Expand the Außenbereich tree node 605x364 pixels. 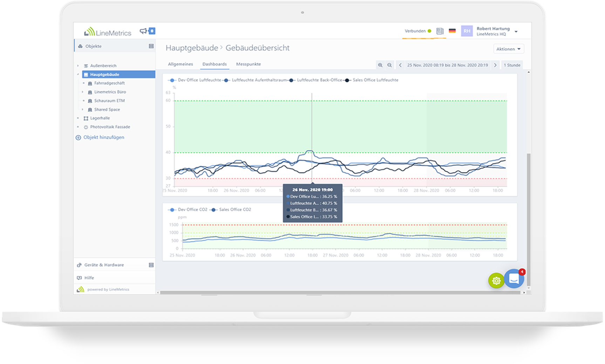tap(78, 66)
